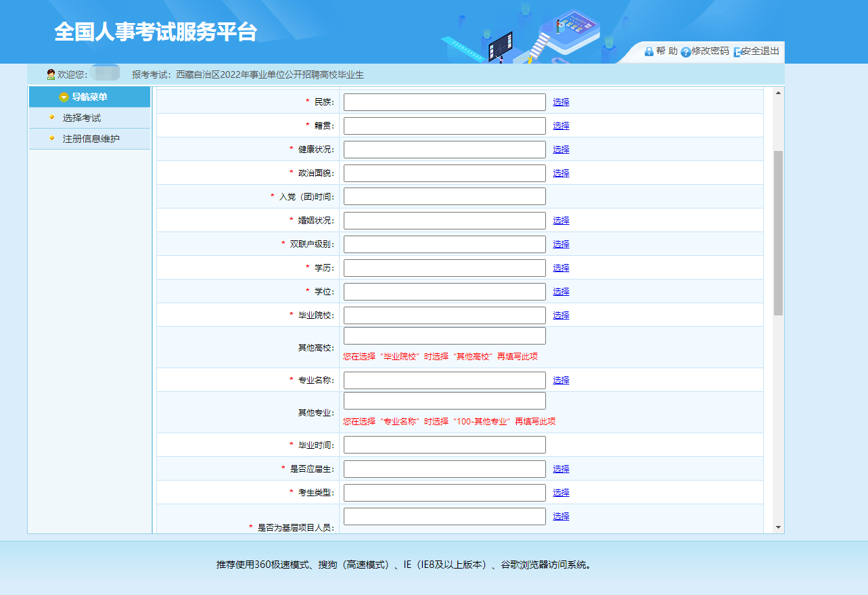Screen dimensions: 868x595
Task: Click the bullet icon next to 注册信息维护
Action: [51, 138]
